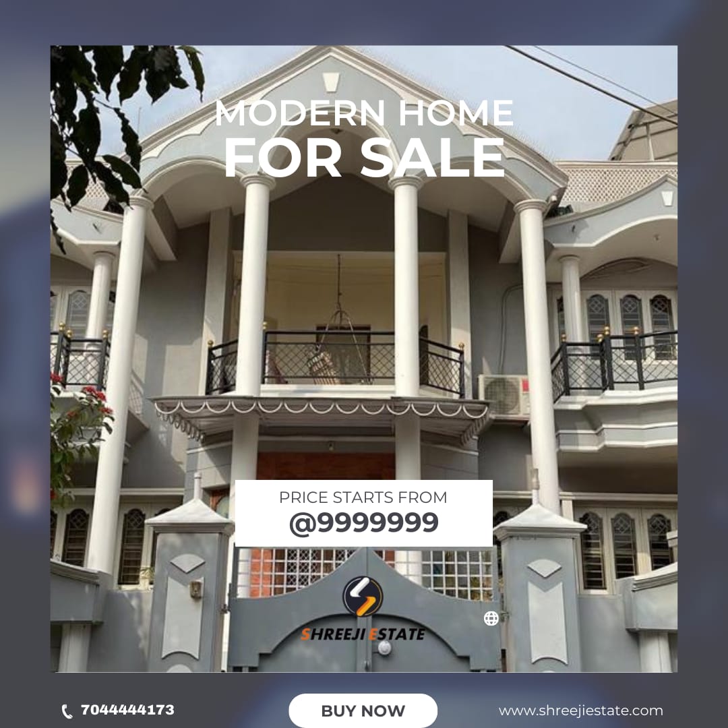Click the doorbell panel on the left gate pillar
Screen dimensions: 728x728
(x=196, y=588)
